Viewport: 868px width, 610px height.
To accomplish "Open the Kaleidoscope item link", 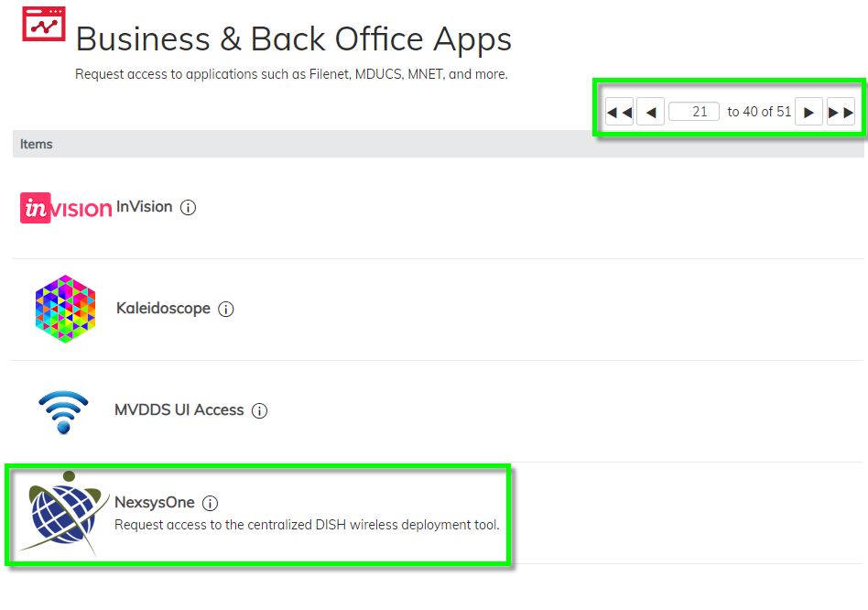I will click(x=163, y=309).
